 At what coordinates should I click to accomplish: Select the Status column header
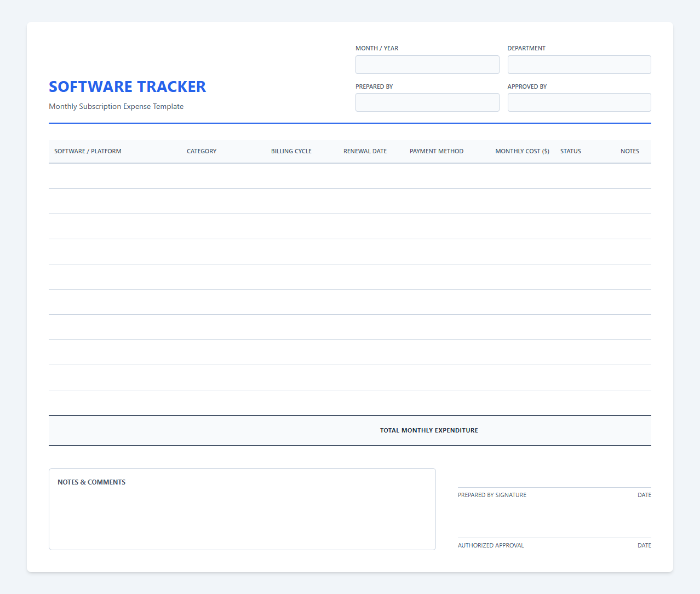tap(571, 151)
